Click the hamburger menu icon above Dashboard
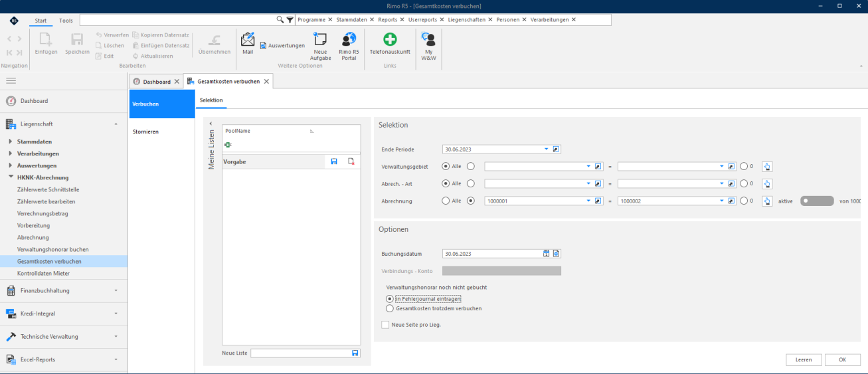This screenshot has width=868, height=374. click(x=11, y=80)
